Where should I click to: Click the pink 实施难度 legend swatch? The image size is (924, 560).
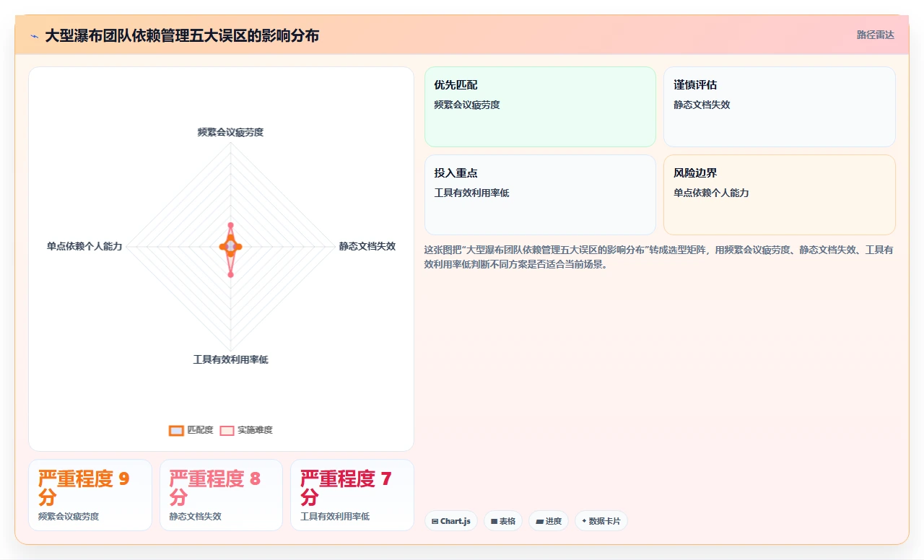point(227,430)
